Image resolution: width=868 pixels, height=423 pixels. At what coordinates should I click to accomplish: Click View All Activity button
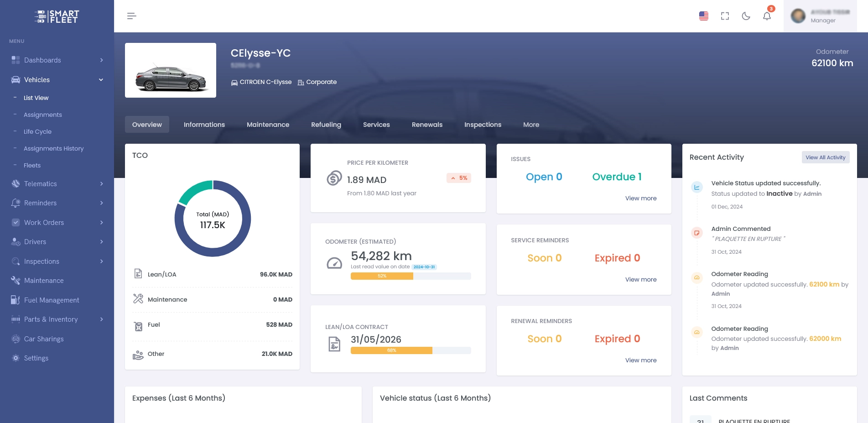[x=825, y=157]
